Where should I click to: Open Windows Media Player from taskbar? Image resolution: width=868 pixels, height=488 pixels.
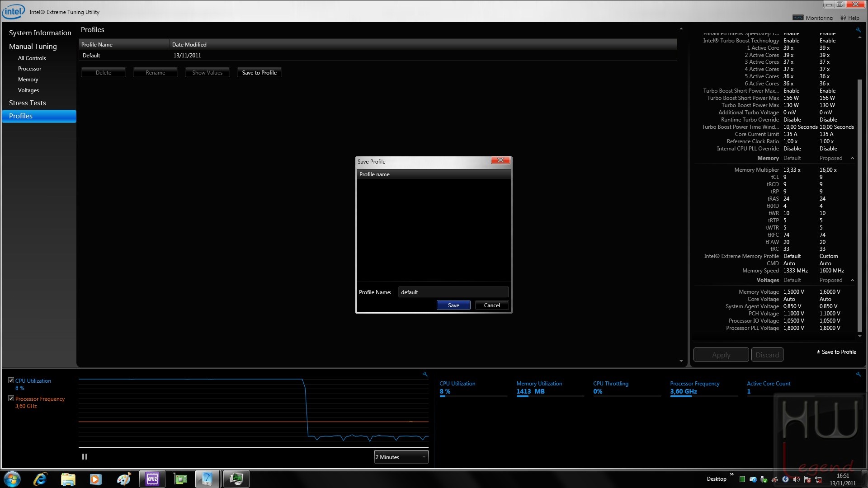(x=95, y=479)
